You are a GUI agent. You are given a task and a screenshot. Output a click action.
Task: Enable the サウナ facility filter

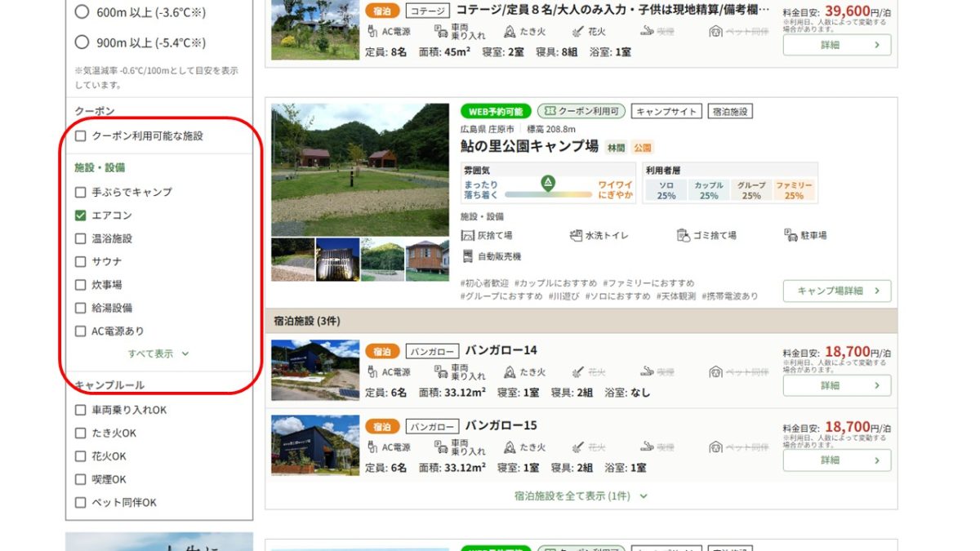pyautogui.click(x=80, y=262)
